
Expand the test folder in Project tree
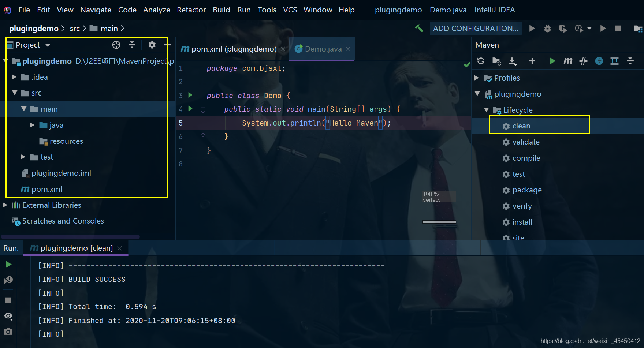click(x=23, y=157)
